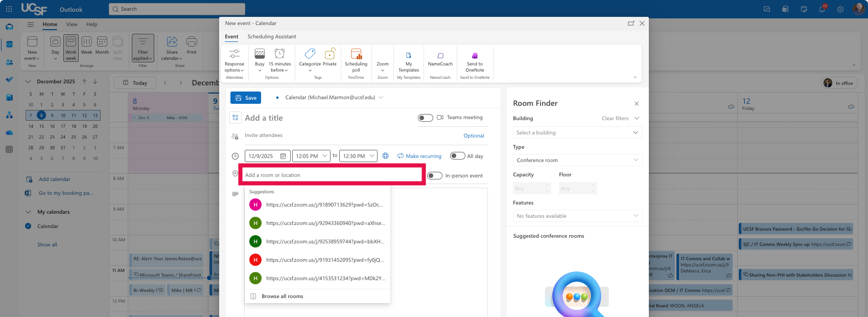Open People in the left rail
This screenshot has width=868, height=317.
[9, 62]
